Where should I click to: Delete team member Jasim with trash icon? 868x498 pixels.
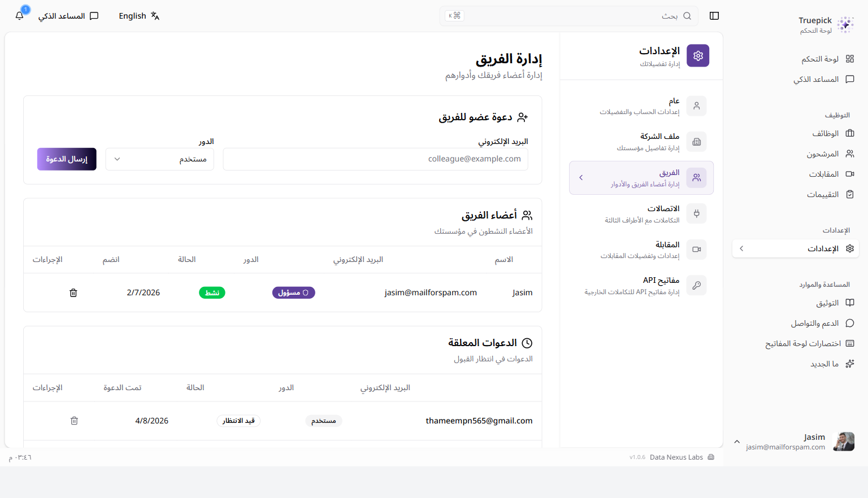click(x=73, y=292)
